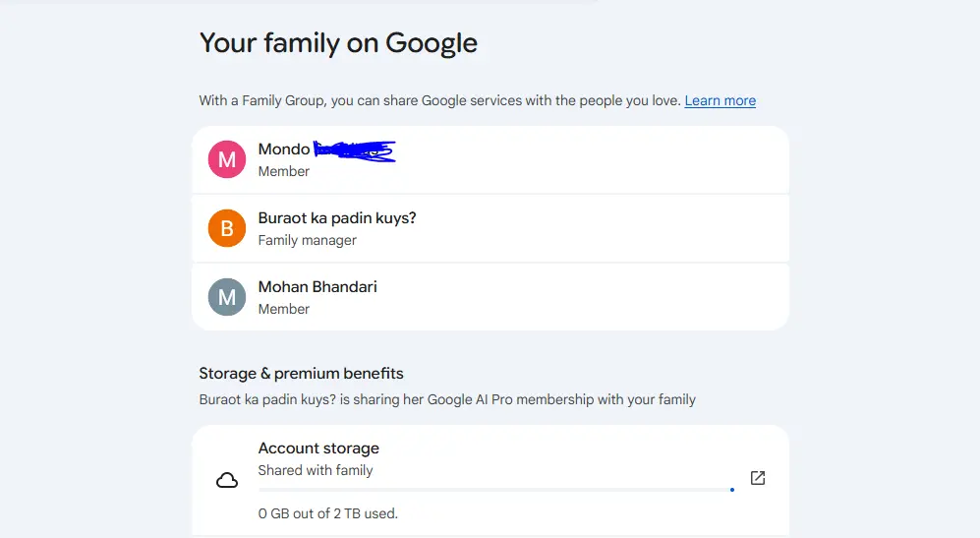The height and width of the screenshot is (538, 980).
Task: Click the Storage & premium benefits heading
Action: pos(301,374)
